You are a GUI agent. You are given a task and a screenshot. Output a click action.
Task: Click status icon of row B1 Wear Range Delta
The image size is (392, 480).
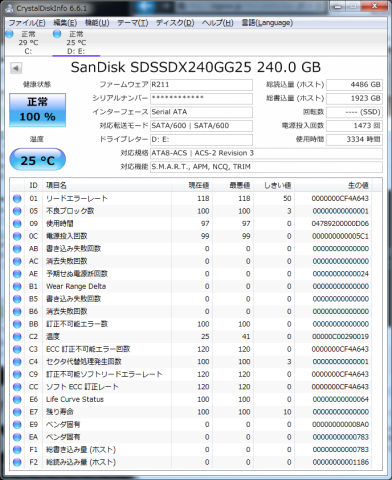[17, 287]
